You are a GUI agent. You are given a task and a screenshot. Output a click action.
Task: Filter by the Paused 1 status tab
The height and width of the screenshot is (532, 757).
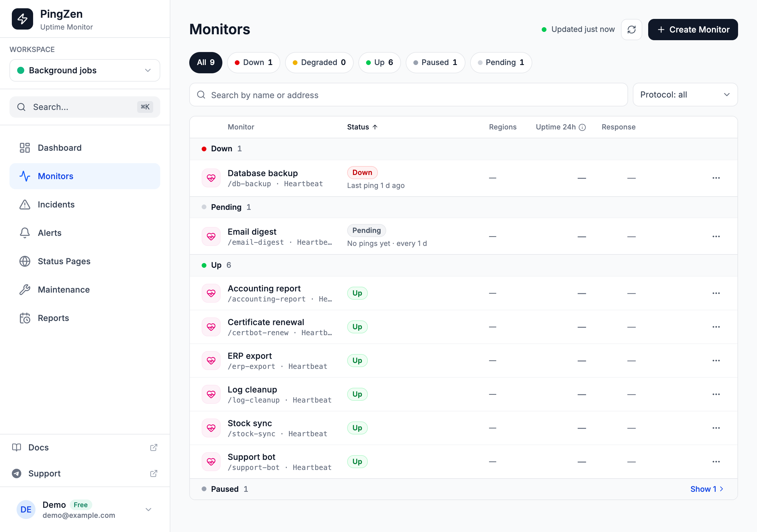point(435,62)
